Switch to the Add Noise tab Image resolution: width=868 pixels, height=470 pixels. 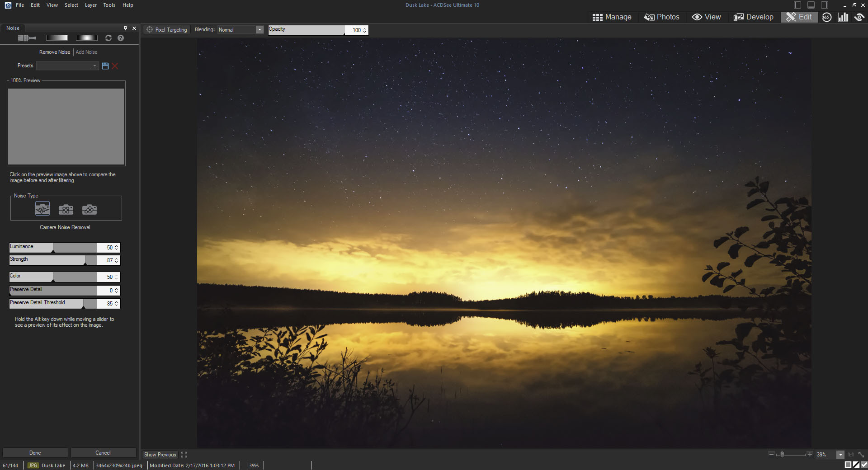point(86,52)
